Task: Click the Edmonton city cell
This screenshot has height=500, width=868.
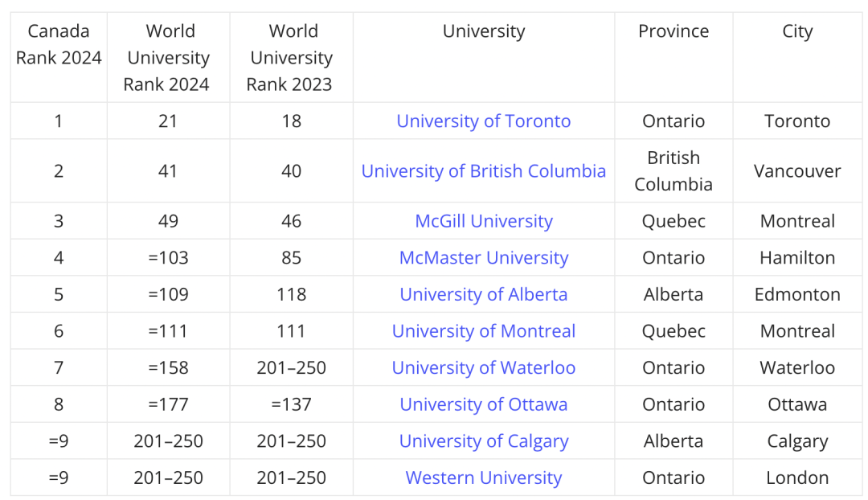Action: point(797,294)
